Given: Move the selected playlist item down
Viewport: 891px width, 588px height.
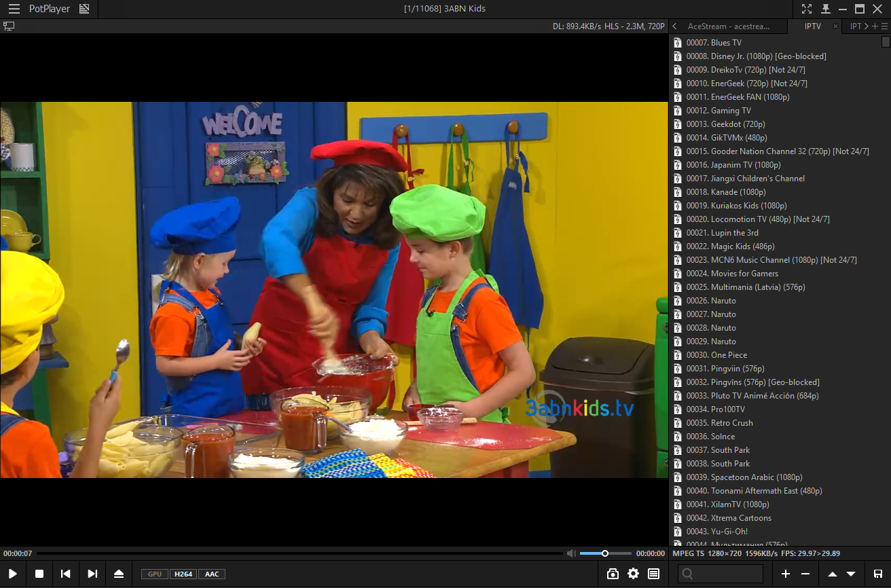Looking at the screenshot, I should pos(851,574).
